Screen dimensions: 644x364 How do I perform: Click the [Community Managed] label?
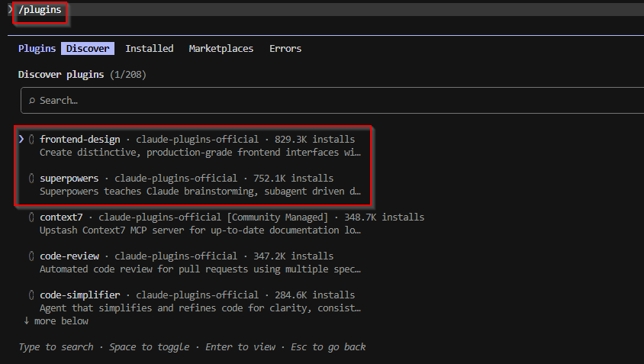(277, 217)
